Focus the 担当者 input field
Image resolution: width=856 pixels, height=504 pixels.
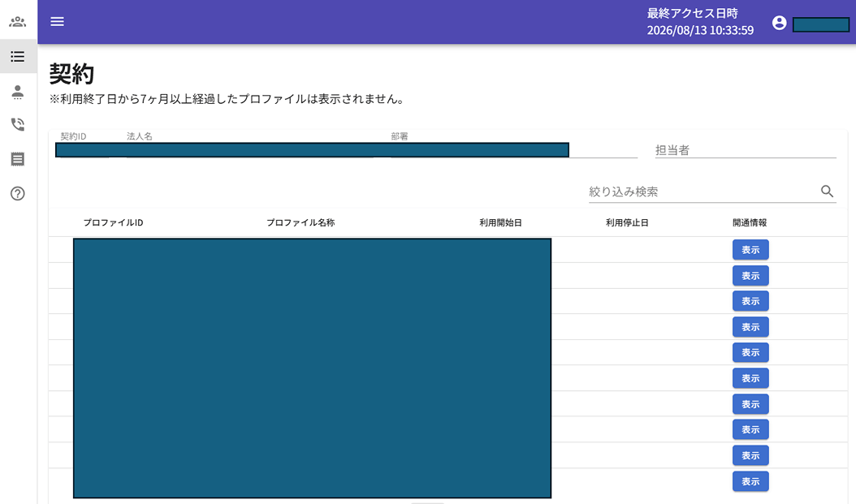[x=746, y=150]
